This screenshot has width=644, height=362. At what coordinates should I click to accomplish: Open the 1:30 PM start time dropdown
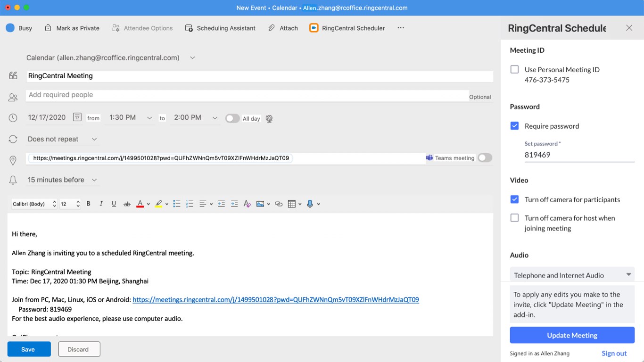(x=149, y=118)
